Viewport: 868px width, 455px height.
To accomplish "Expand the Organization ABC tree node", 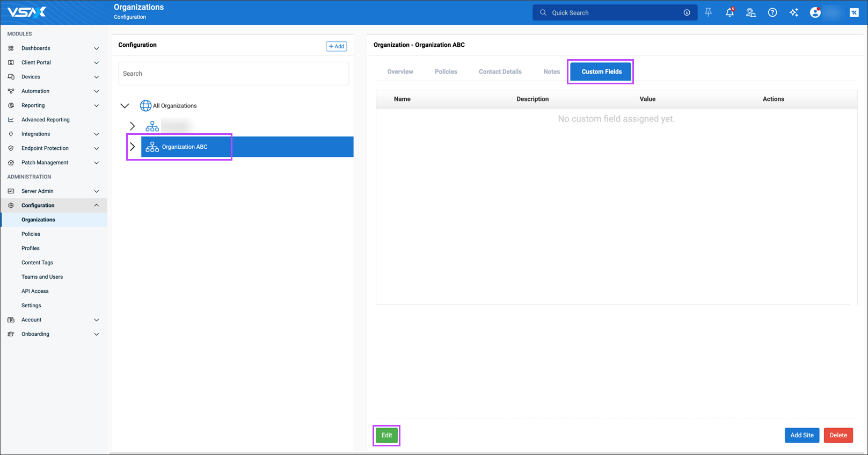I will click(133, 147).
